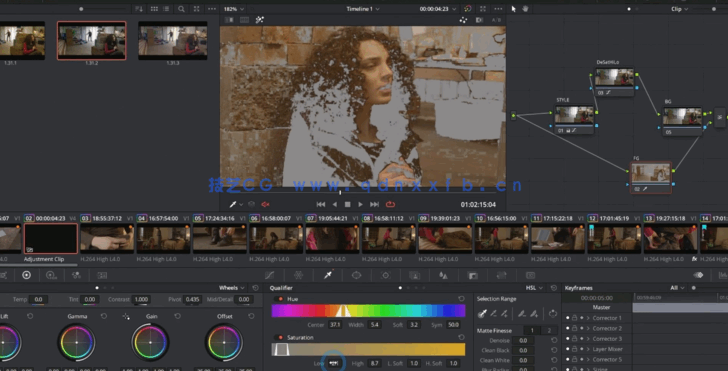Image resolution: width=728 pixels, height=371 pixels.
Task: Switch to Matte Finesse tab 2
Action: point(549,331)
